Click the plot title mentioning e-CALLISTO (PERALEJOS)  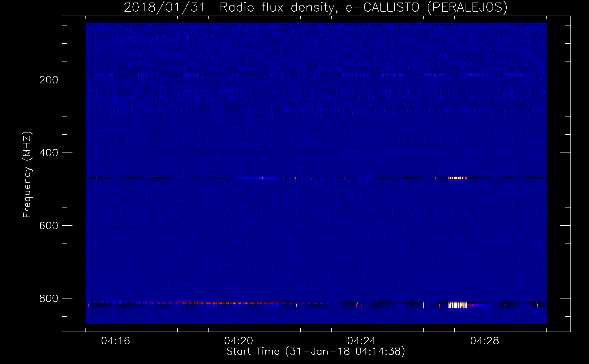tap(316, 7)
